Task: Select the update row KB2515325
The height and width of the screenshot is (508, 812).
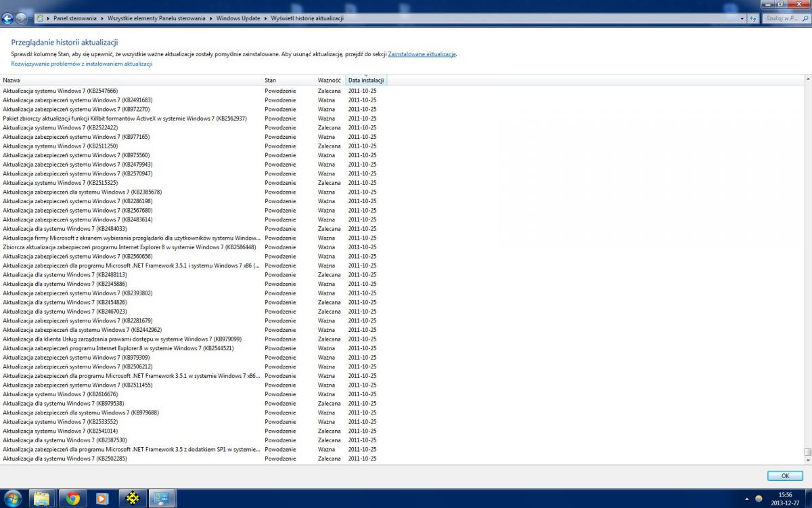Action: coord(194,183)
